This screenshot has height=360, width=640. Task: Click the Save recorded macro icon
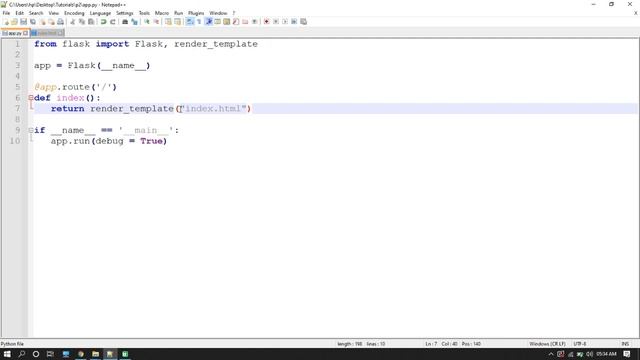tap(303, 22)
